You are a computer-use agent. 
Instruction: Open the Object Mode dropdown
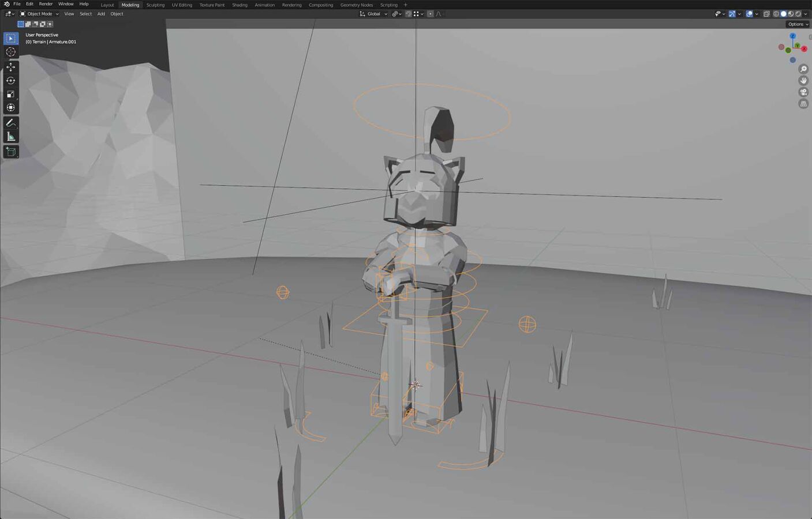coord(39,14)
